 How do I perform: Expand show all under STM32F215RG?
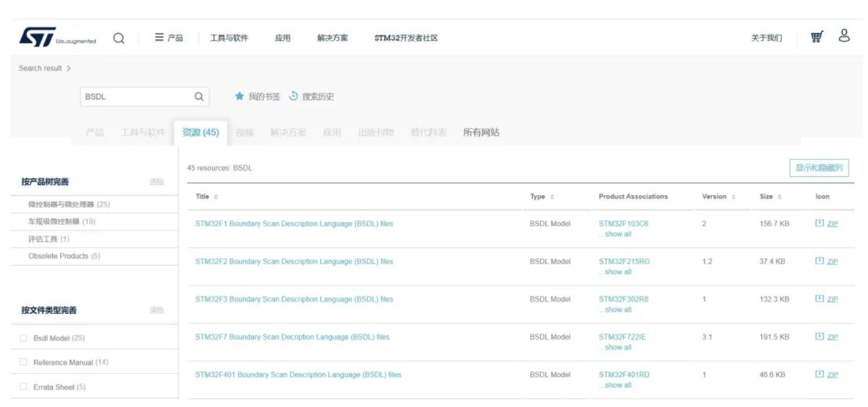[616, 272]
